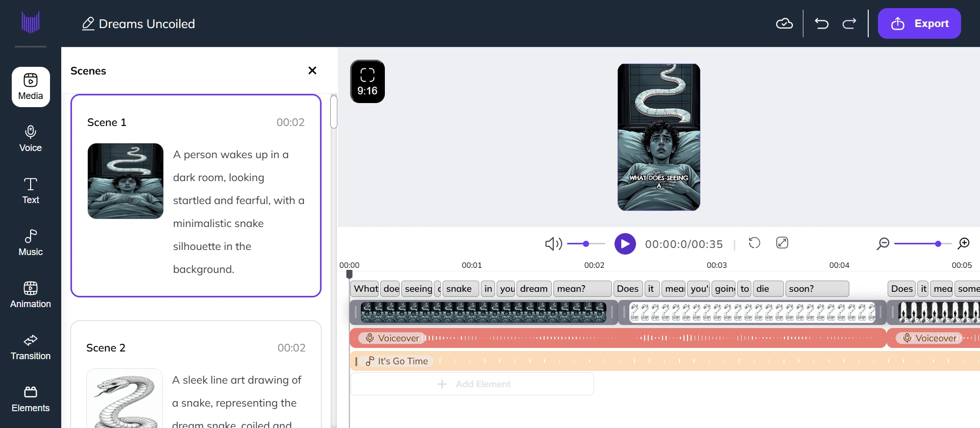This screenshot has height=428, width=980.
Task: Click the Scene 1 description text
Action: tap(239, 212)
